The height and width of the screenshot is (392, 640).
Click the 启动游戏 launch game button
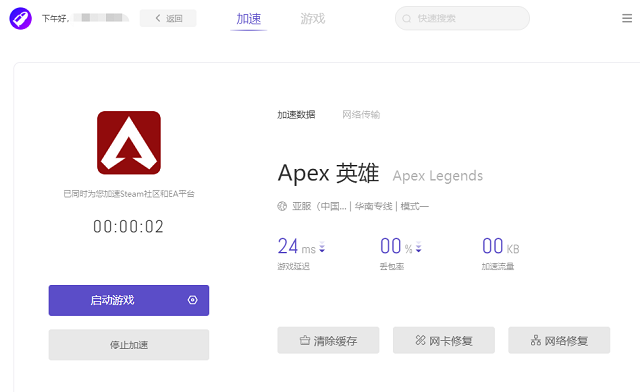click(129, 301)
